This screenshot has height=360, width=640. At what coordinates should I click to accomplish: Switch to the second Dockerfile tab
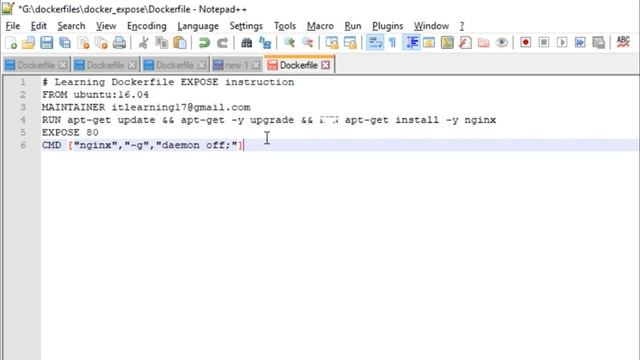click(105, 65)
